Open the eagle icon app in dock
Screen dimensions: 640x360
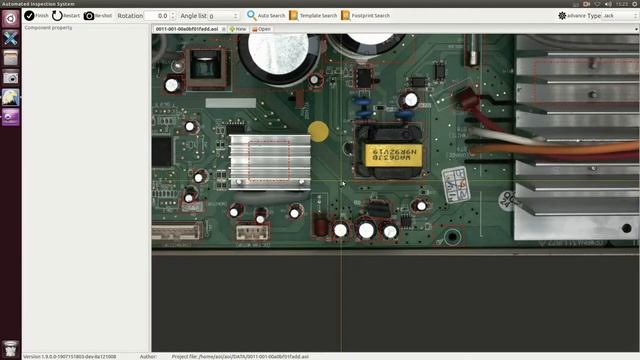point(11,98)
